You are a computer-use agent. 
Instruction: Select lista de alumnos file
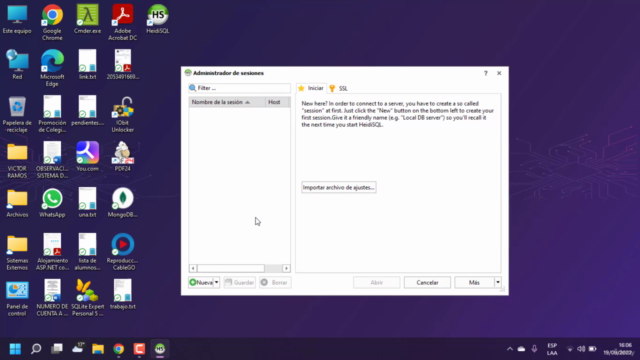(x=87, y=252)
